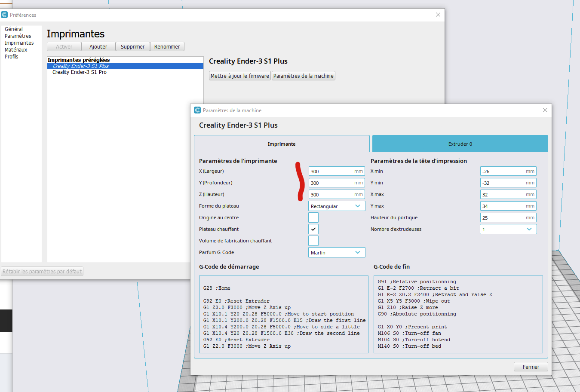Uncheck the Plateau chauffant checkbox
This screenshot has height=392, width=580.
(313, 229)
